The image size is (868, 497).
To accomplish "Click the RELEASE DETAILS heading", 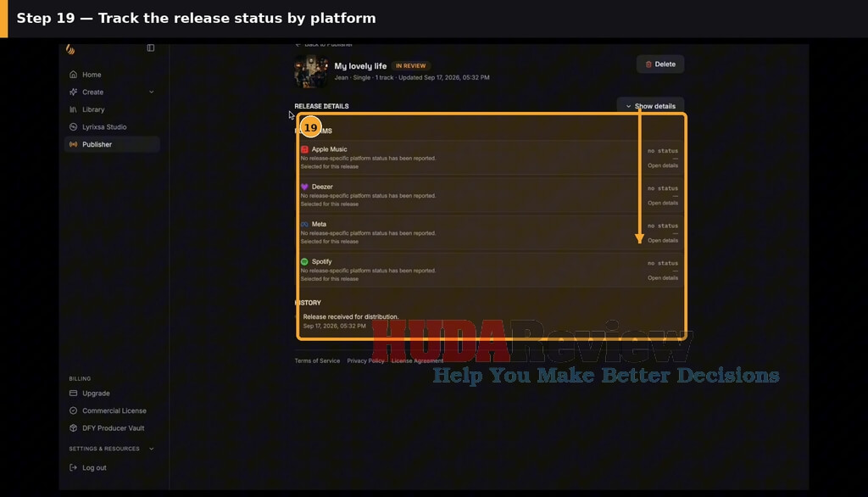I will point(321,106).
